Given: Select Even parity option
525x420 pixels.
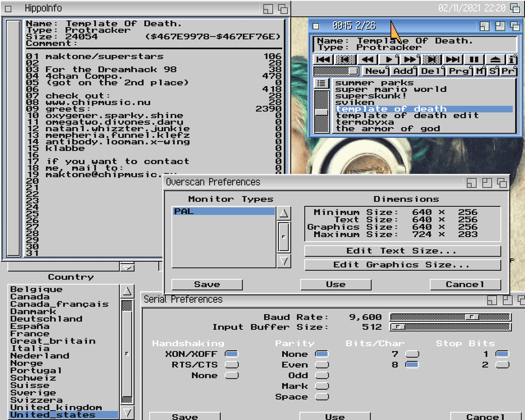Looking at the screenshot, I should point(322,365).
